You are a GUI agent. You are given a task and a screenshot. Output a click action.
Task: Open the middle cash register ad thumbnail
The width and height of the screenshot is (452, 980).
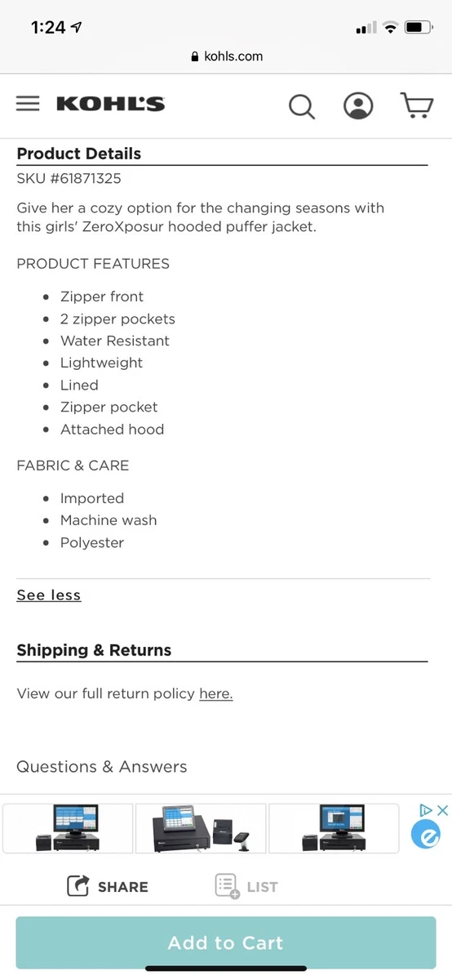click(x=201, y=828)
